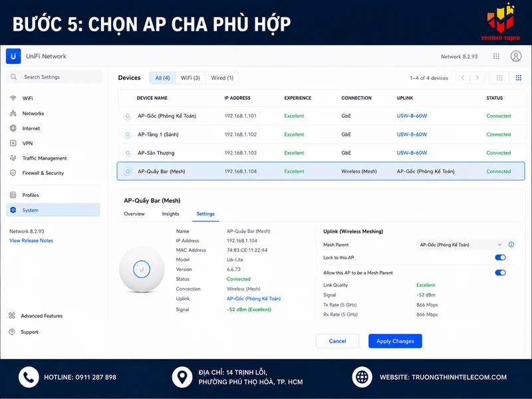This screenshot has height=399, width=532.
Task: Open VPN settings in sidebar
Action: point(27,143)
